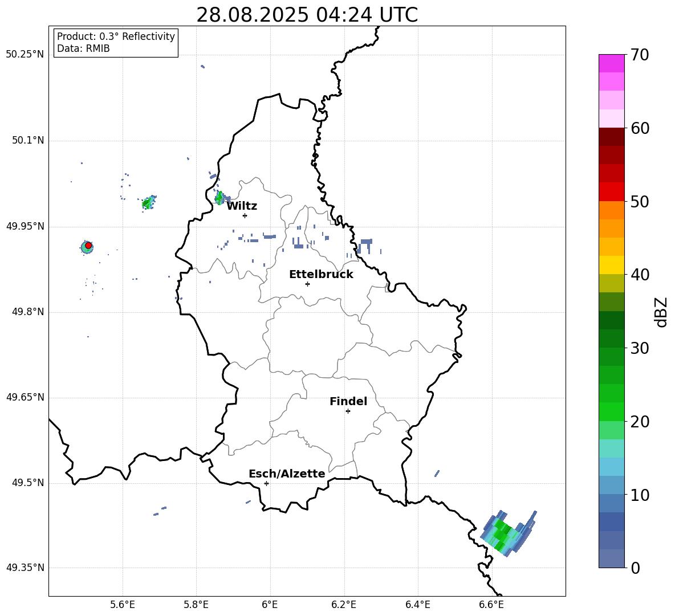
Task: Click the 49.65°N latitude label
Action: tap(25, 397)
